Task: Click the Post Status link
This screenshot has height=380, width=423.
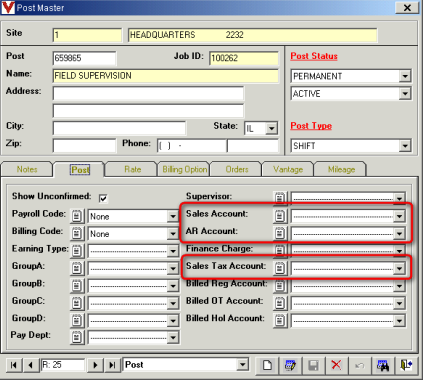Action: coord(314,56)
